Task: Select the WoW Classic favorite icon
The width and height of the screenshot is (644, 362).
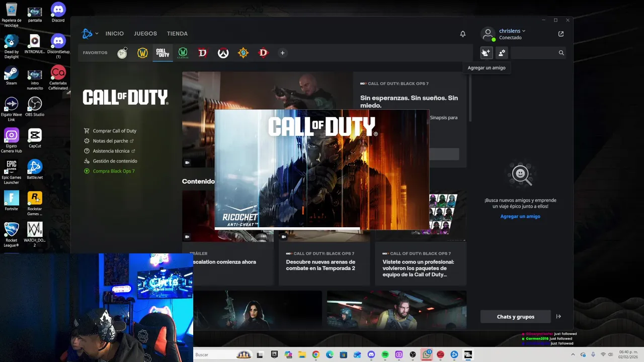Action: (183, 53)
